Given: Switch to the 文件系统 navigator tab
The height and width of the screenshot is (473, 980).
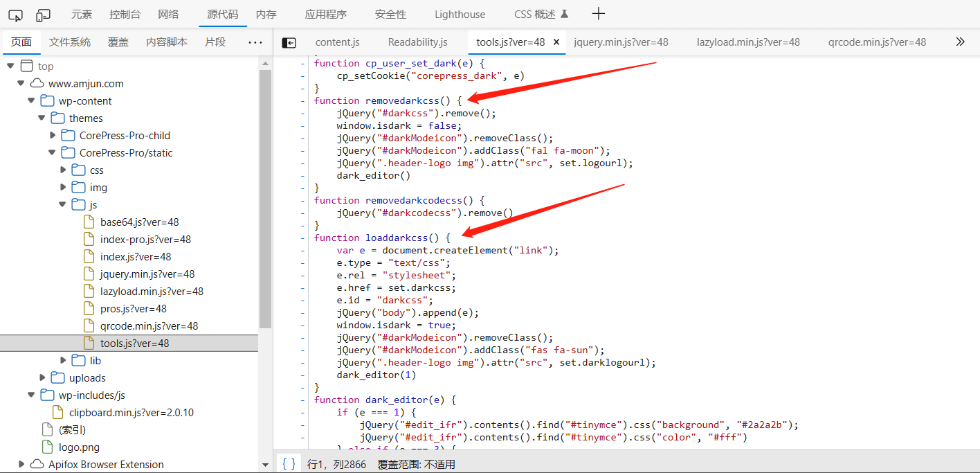Looking at the screenshot, I should coord(70,42).
